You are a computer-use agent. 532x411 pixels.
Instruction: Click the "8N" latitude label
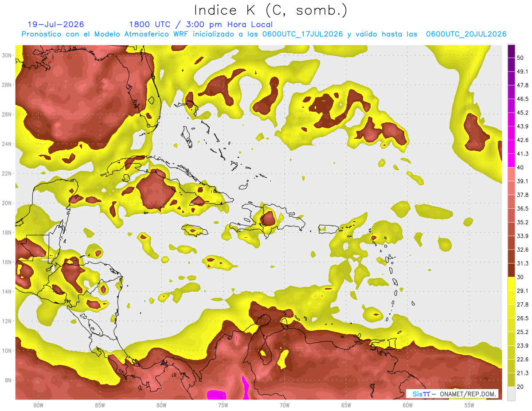point(8,380)
